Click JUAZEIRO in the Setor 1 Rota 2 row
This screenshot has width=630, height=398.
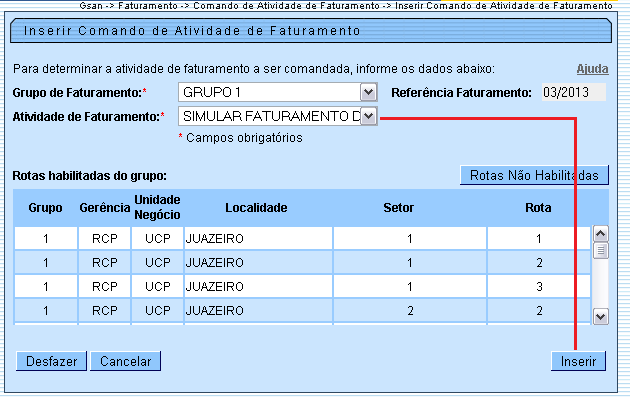point(215,263)
